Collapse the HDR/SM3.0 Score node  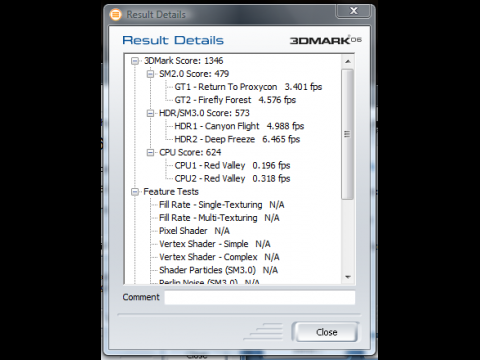150,113
